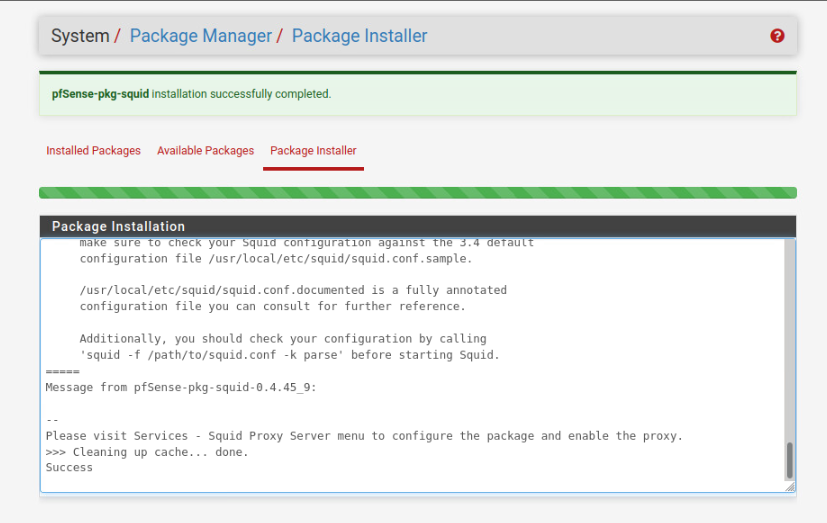827x523 pixels.
Task: Click 'Message from pfSense-pkg-squid-0.4.45_9:' line
Action: pyautogui.click(x=181, y=388)
